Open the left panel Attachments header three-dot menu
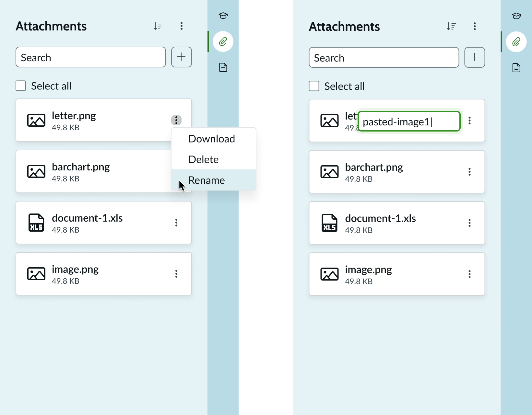This screenshot has height=415, width=532. 182,26
